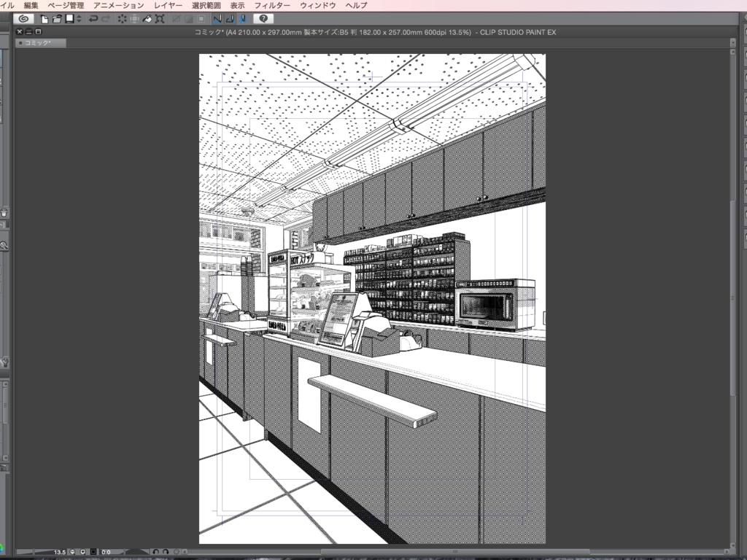Open the 表示 menu
Image resolution: width=747 pixels, height=560 pixels.
point(237,5)
